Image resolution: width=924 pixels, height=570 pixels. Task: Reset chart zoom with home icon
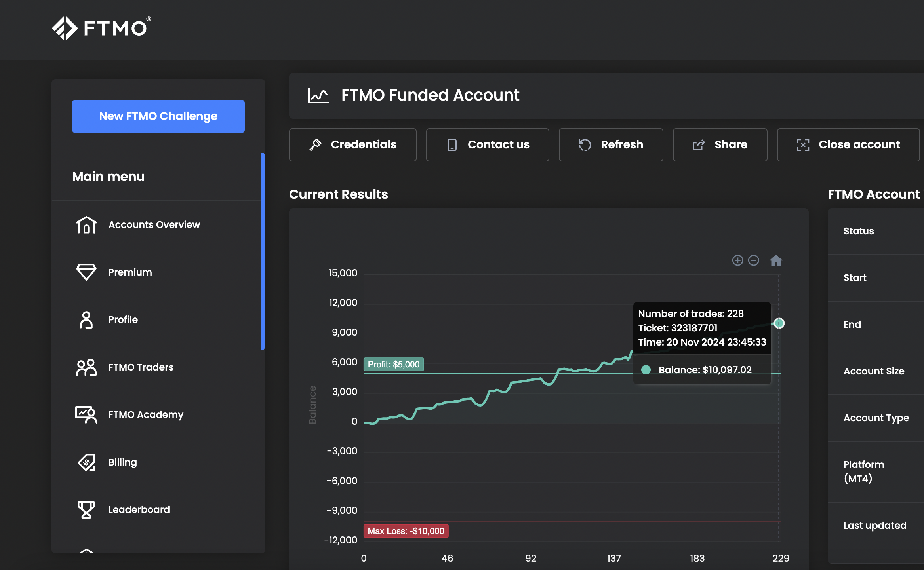coord(776,260)
